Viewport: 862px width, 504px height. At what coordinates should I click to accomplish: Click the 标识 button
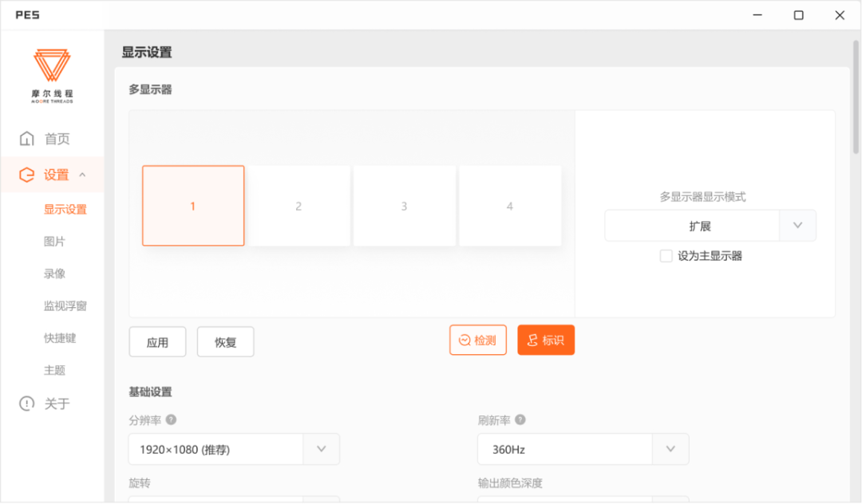pos(546,341)
